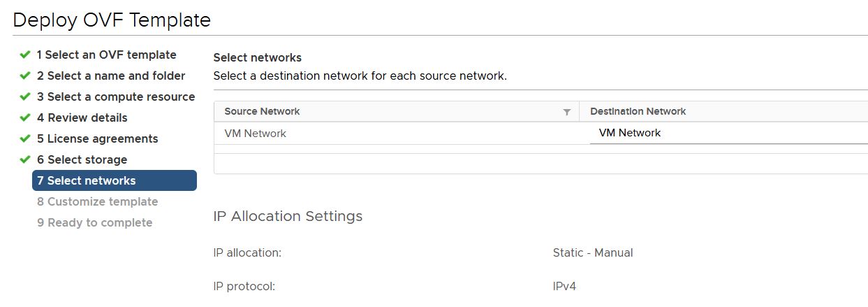
Task: Open step 5 License agreements
Action: tap(97, 138)
